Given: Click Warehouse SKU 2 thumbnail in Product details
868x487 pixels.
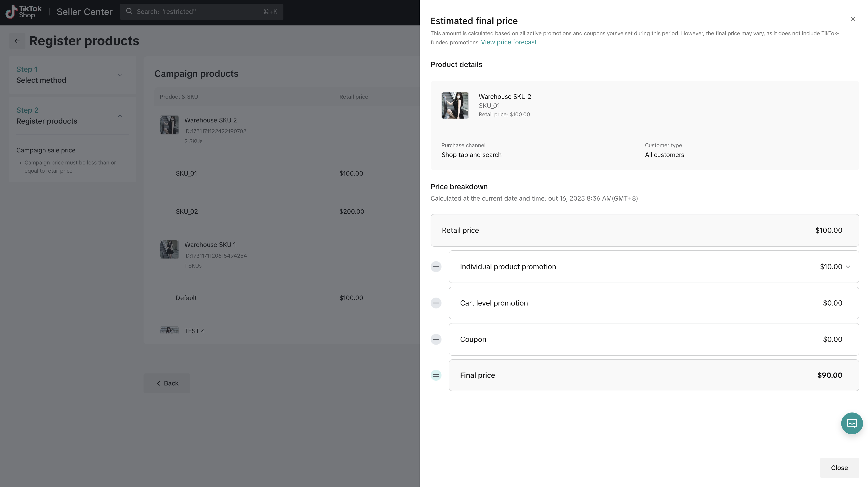Looking at the screenshot, I should pyautogui.click(x=455, y=105).
